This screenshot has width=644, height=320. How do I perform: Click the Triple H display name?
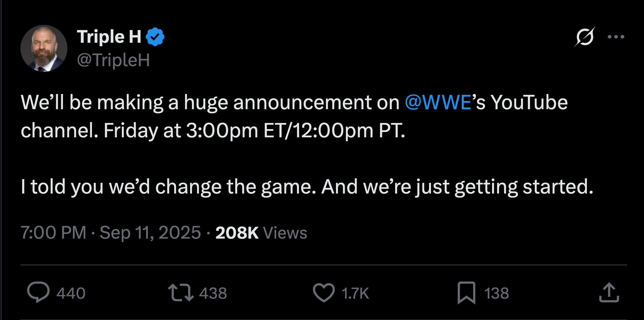(x=109, y=37)
